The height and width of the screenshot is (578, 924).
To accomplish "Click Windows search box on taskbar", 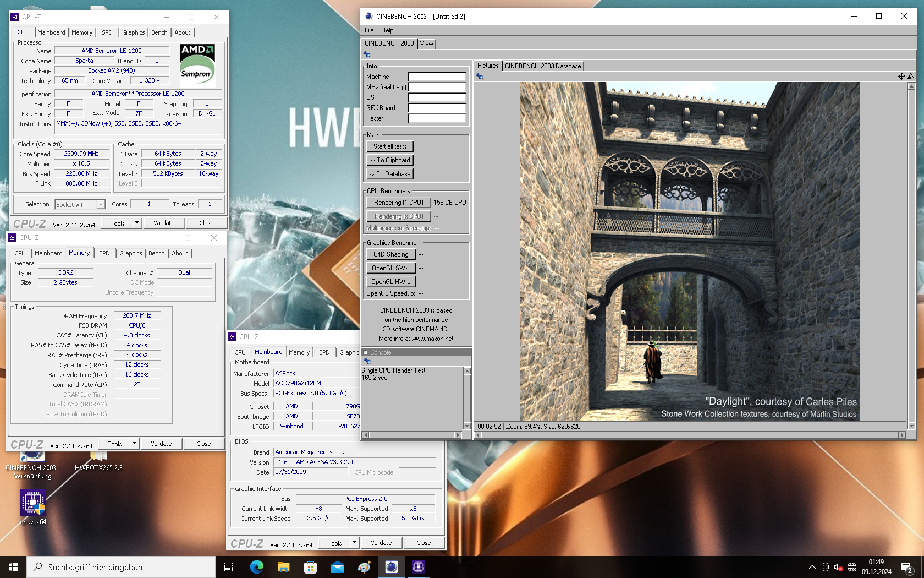I will pyautogui.click(x=121, y=567).
